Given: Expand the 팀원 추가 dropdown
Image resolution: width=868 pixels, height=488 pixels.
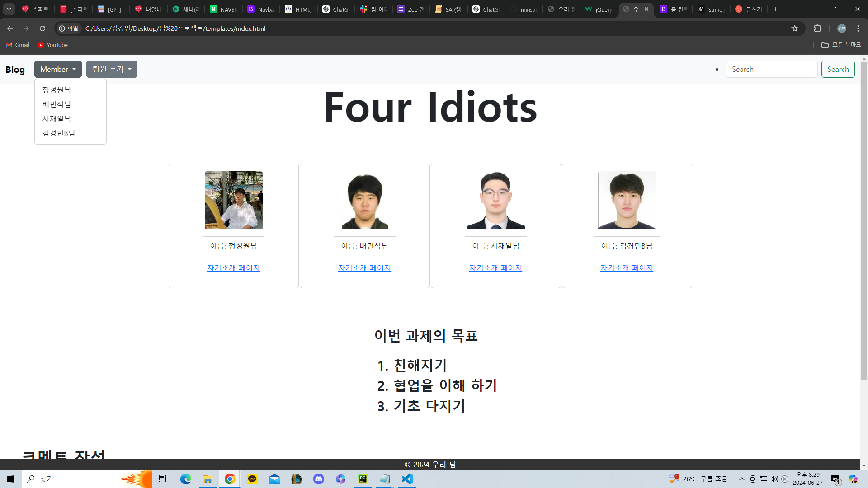Looking at the screenshot, I should [112, 69].
